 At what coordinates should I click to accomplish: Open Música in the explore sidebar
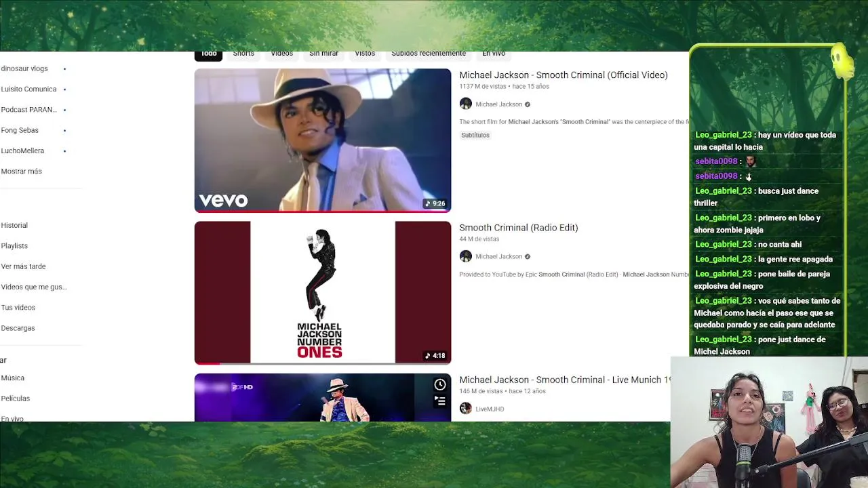[x=13, y=378]
